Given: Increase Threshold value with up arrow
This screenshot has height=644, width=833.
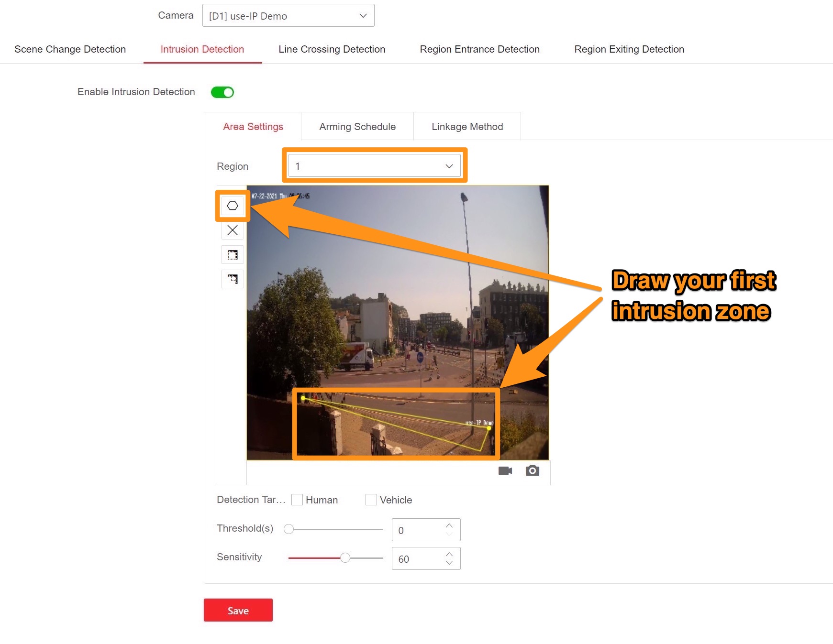Looking at the screenshot, I should tap(449, 526).
